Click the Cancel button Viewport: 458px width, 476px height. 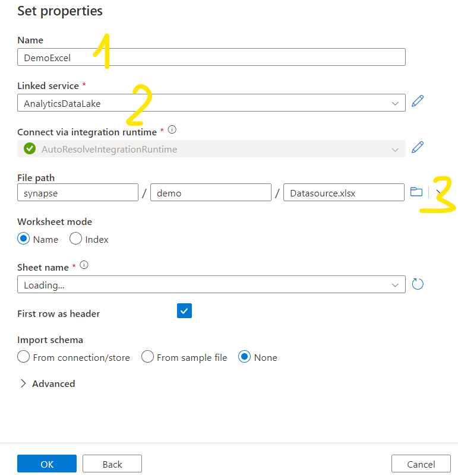pos(421,464)
